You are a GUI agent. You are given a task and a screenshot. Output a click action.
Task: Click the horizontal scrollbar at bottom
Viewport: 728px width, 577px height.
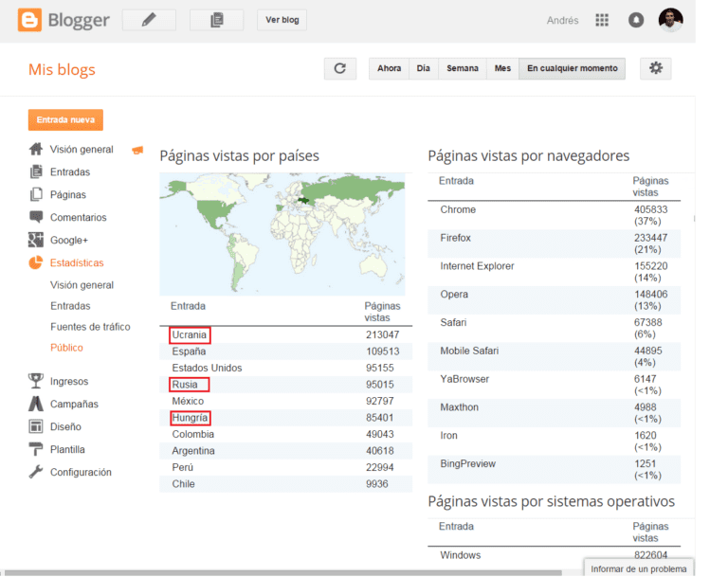(x=283, y=573)
